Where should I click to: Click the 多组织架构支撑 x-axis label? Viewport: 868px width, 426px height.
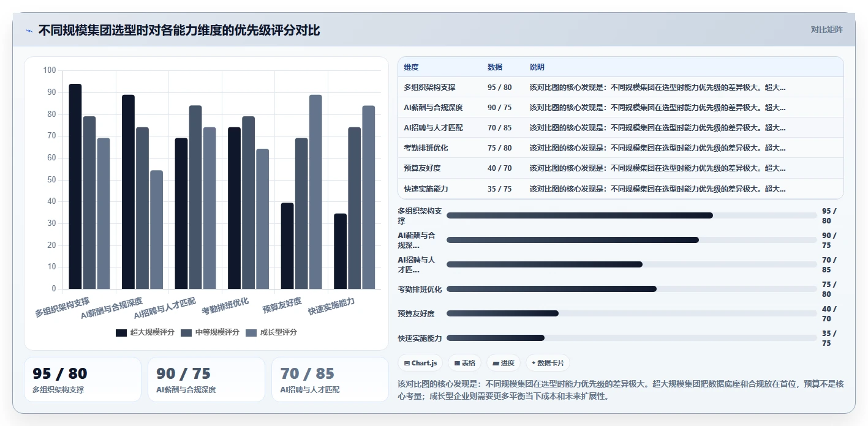coord(62,307)
